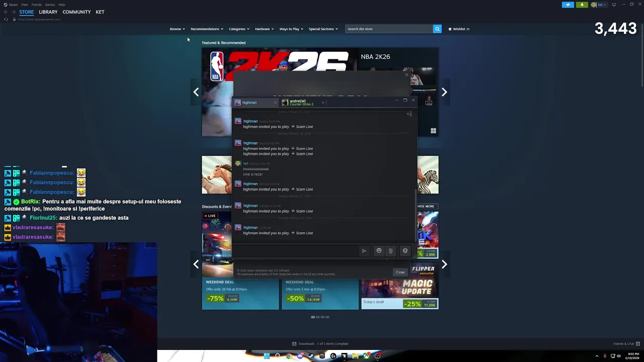The image size is (644, 362).
Task: Expand the Recommendations dropdown
Action: [x=207, y=29]
